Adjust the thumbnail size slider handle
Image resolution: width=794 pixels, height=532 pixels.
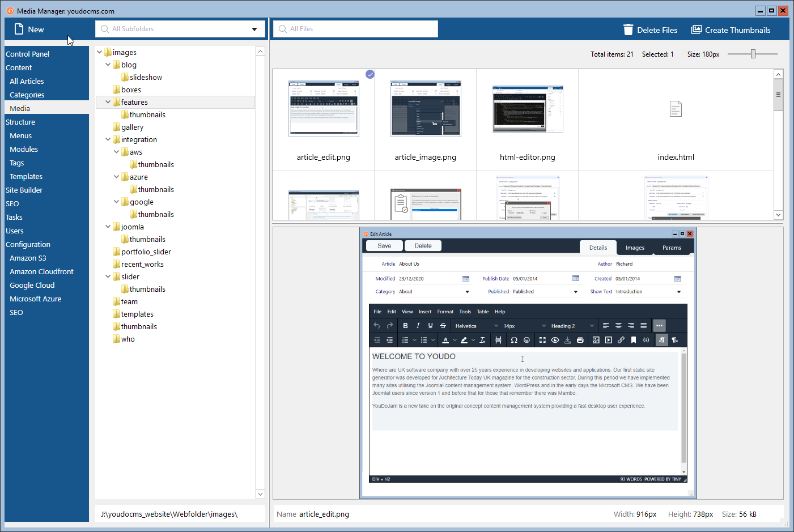[753, 54]
